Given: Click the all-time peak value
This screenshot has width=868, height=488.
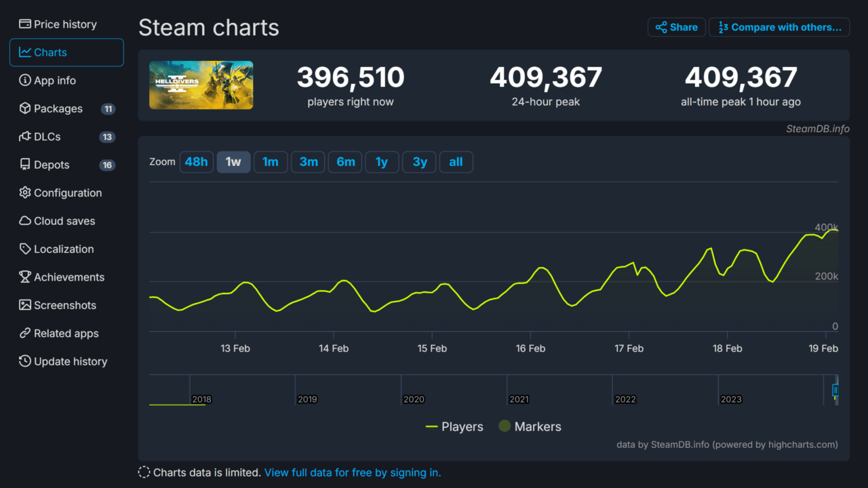Looking at the screenshot, I should [x=741, y=77].
